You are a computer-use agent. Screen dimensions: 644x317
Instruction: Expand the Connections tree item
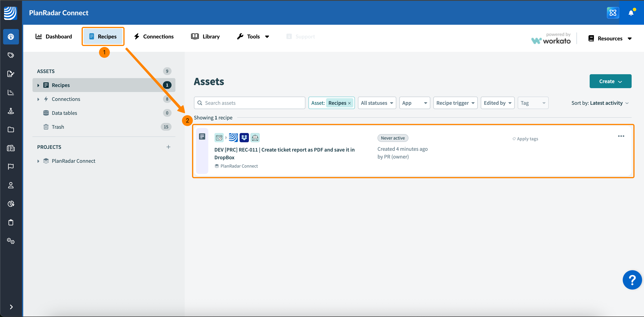tap(38, 99)
